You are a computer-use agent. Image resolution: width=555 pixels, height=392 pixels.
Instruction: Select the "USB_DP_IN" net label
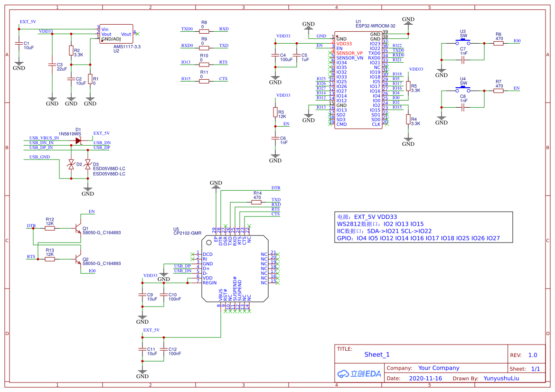click(x=41, y=148)
